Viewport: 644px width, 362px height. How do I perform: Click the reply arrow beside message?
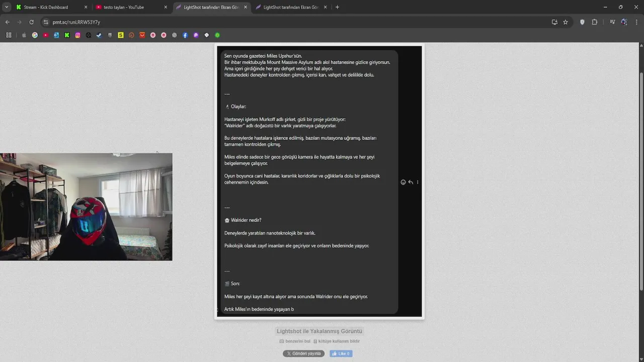(x=411, y=182)
